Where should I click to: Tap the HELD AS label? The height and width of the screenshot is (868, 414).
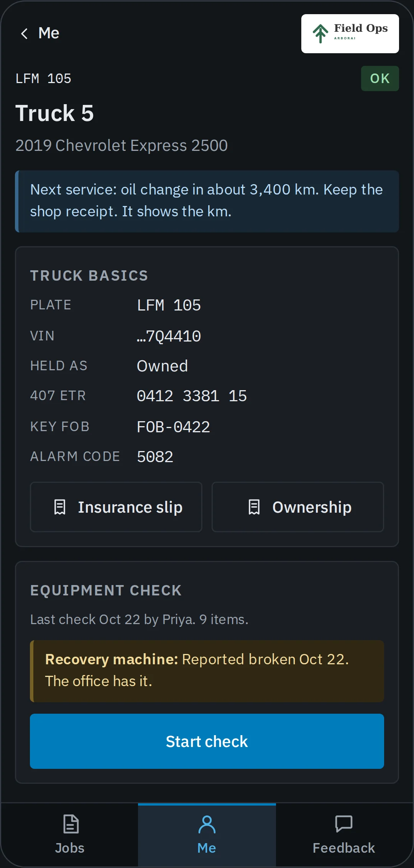[59, 366]
